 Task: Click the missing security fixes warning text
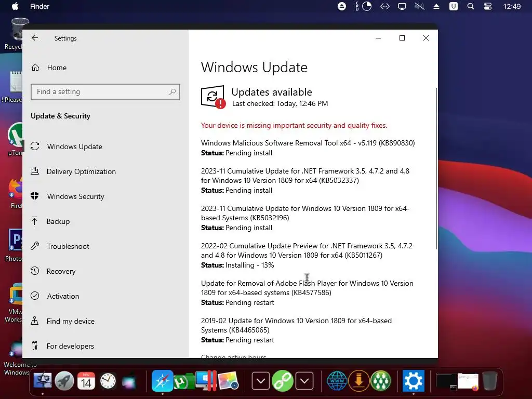(294, 126)
